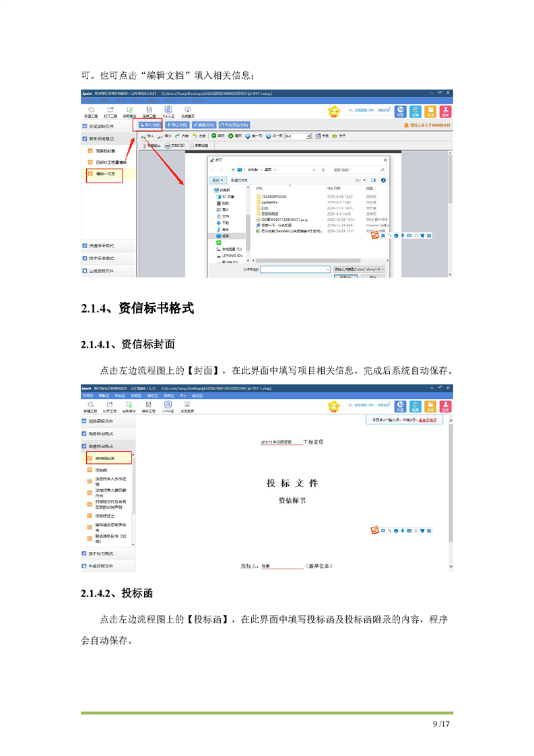The height and width of the screenshot is (756, 534).
Task: Click the green 首页 first-page icon
Action: click(213, 135)
